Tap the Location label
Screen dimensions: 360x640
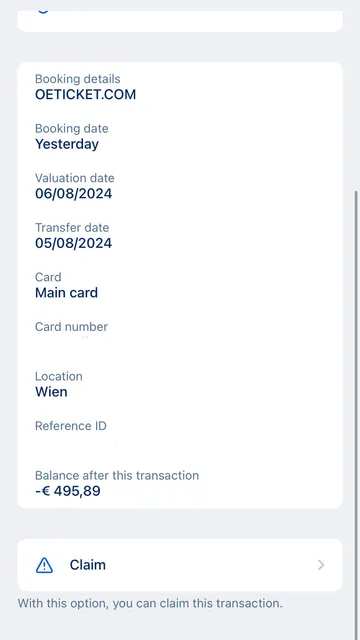(x=59, y=376)
